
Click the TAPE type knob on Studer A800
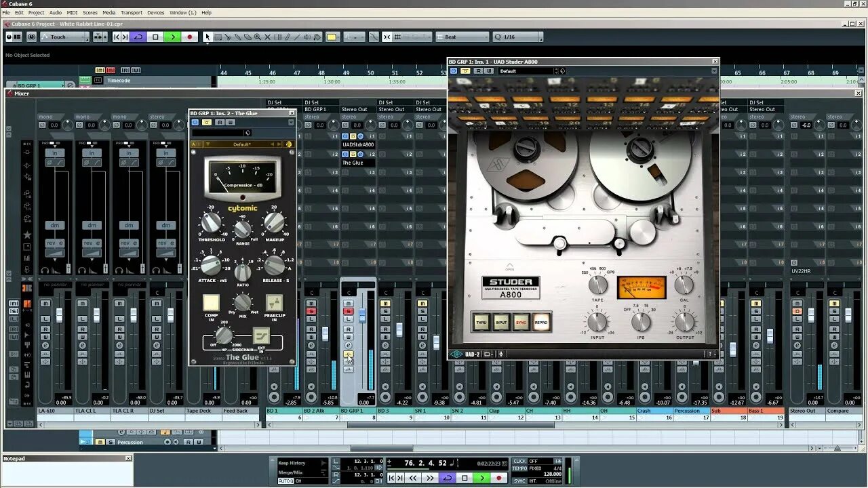[597, 285]
